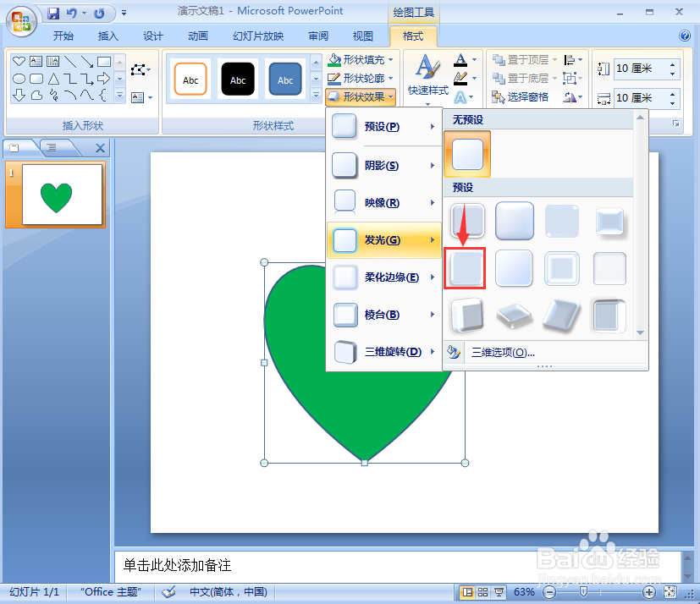Screen dimensions: 700x604
Task: Open the 插入 ribbon tab
Action: [x=108, y=36]
